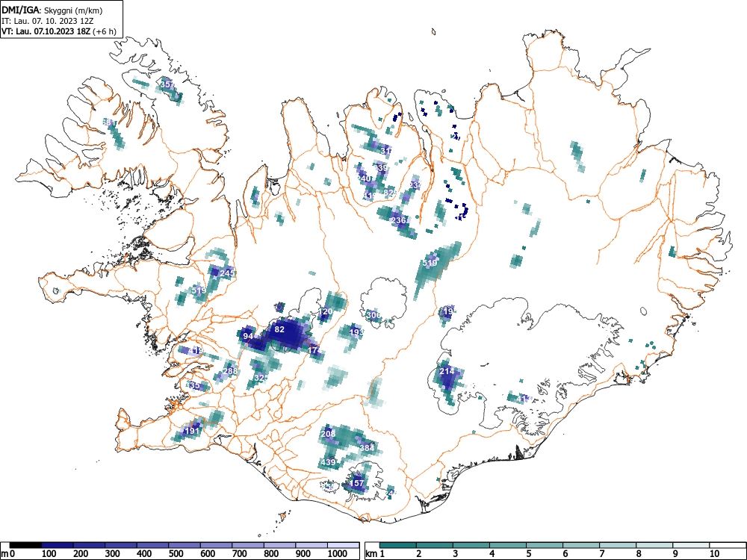Click the legend swatch between 300 and 400 m
This screenshot has height=560, width=747.
click(x=121, y=544)
